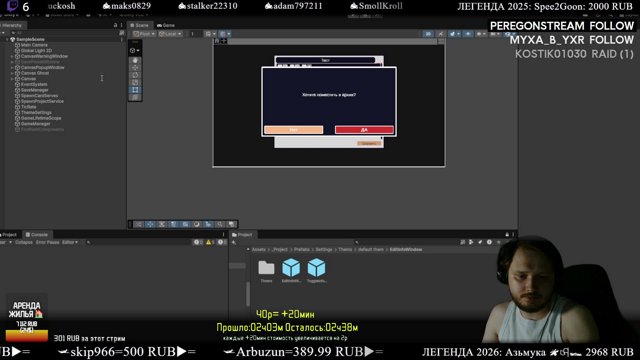Image resolution: width=640 pixels, height=360 pixels.
Task: Select the View (hand) tool
Action: [x=135, y=60]
